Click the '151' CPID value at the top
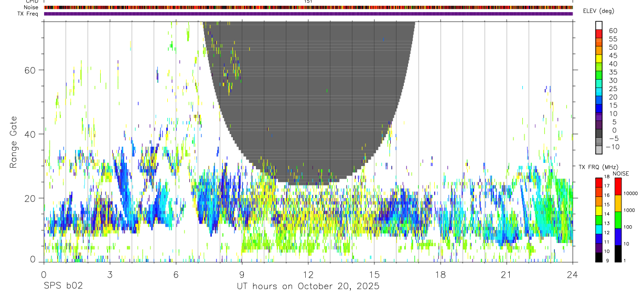The width and height of the screenshot is (644, 297). (308, 2)
